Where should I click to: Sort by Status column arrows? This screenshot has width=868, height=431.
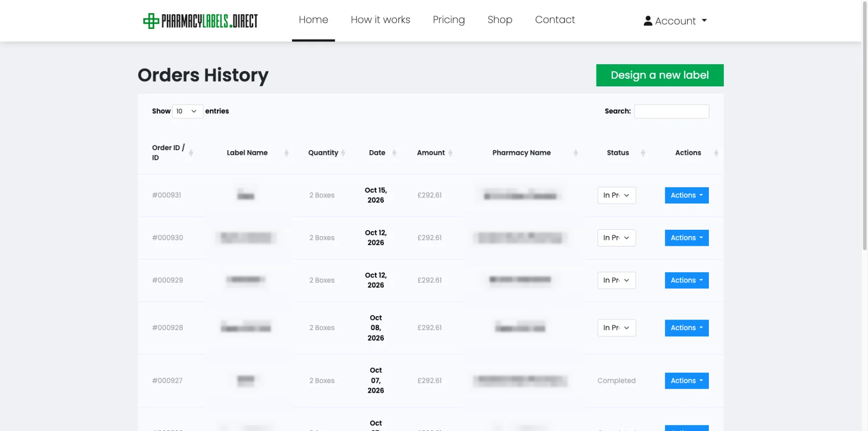pyautogui.click(x=643, y=153)
